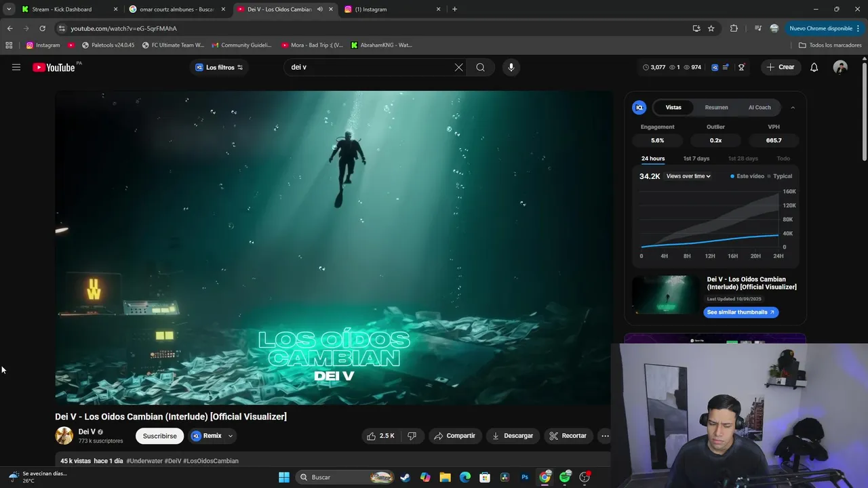The image size is (868, 488).
Task: Click the Descargar download button
Action: pos(513,436)
